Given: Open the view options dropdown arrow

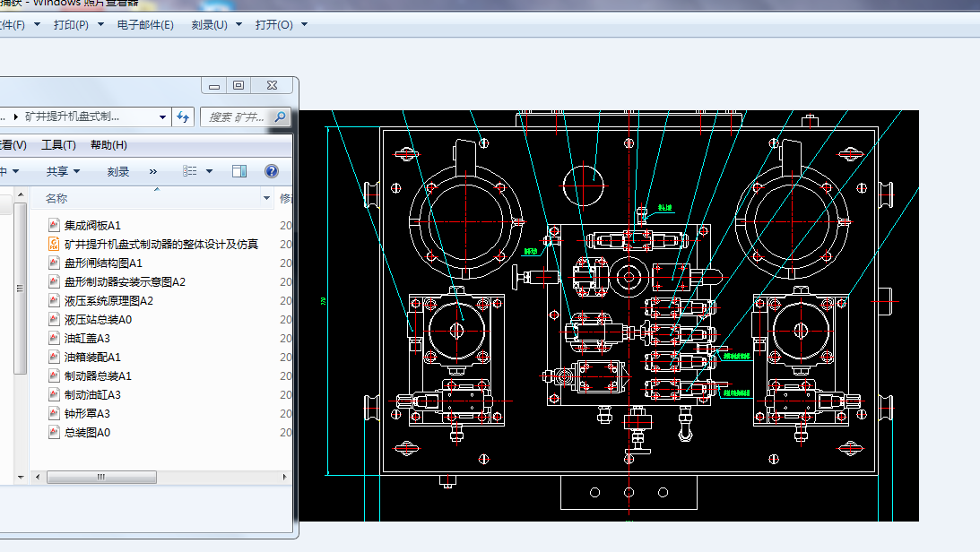Looking at the screenshot, I should [210, 171].
